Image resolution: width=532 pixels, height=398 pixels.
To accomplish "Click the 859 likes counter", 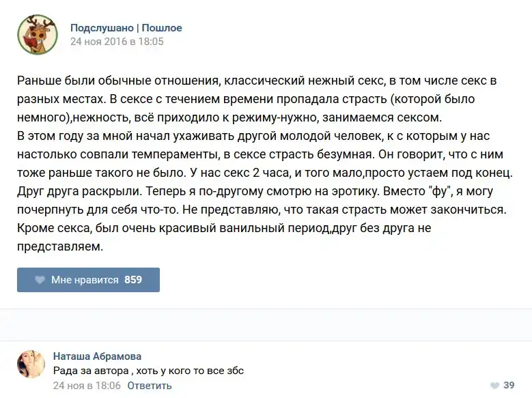I will [133, 280].
